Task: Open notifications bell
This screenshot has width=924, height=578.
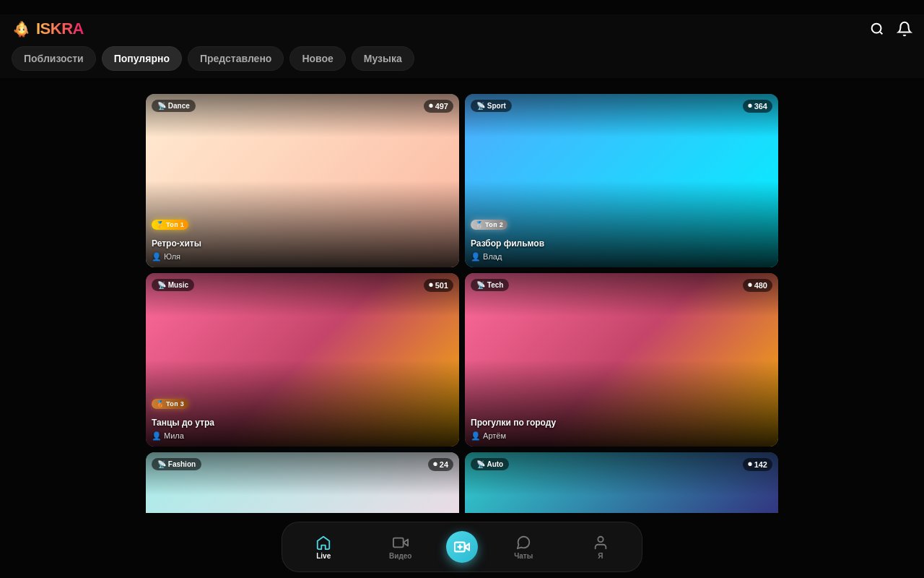Action: coord(905,29)
